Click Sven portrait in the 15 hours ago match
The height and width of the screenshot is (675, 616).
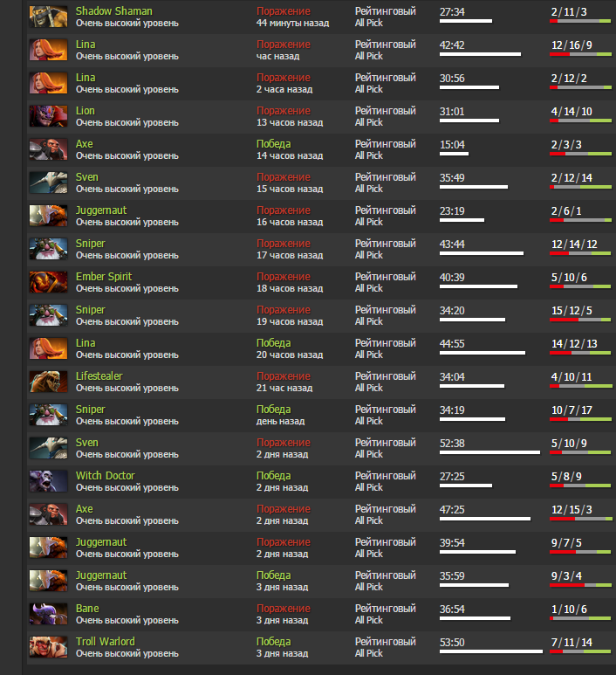(x=49, y=183)
